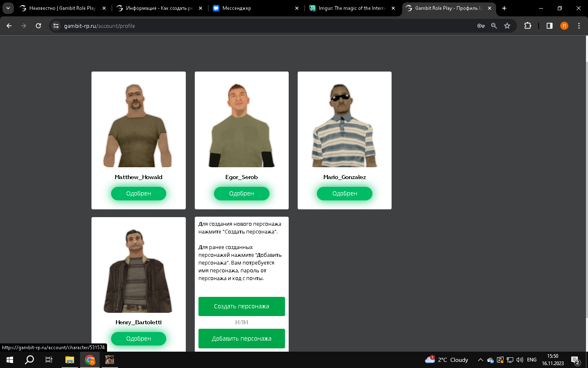Expand the tab search dropdown arrow
The image size is (588, 368).
(x=8, y=8)
